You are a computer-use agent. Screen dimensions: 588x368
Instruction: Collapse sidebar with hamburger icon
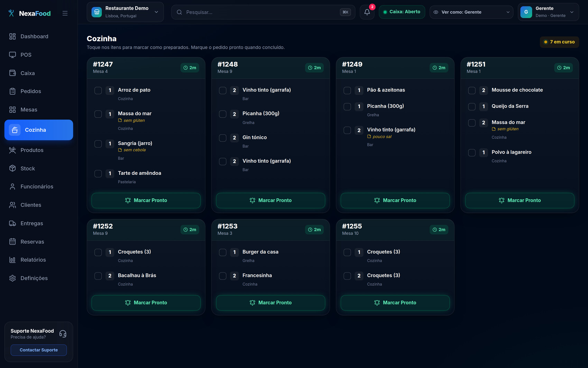point(65,13)
